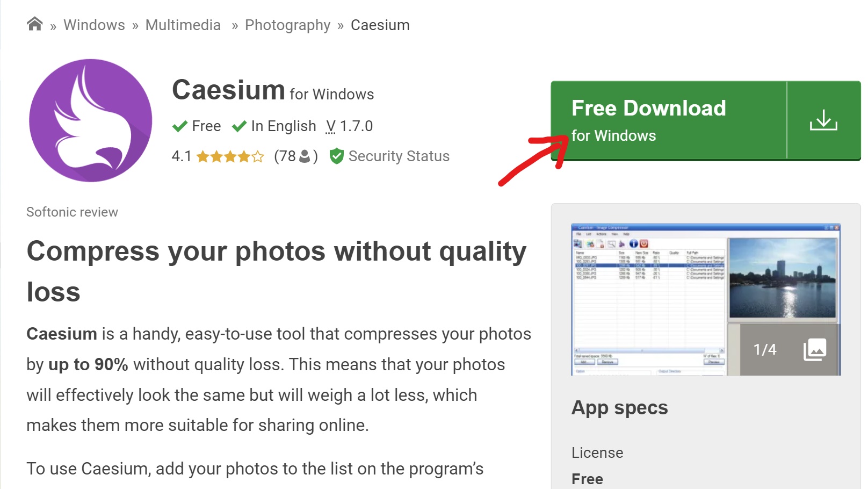This screenshot has height=489, width=868.
Task: Click the Security Status shield badge
Action: point(337,156)
